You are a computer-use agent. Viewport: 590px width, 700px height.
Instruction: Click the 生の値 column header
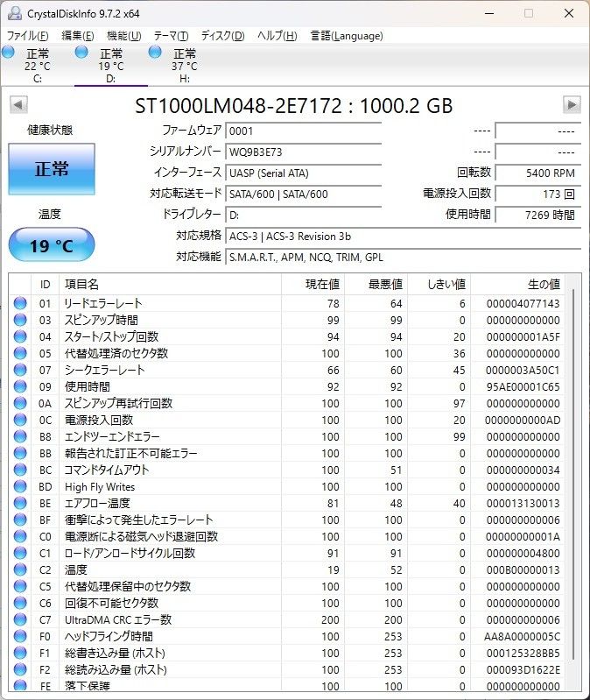click(x=517, y=285)
